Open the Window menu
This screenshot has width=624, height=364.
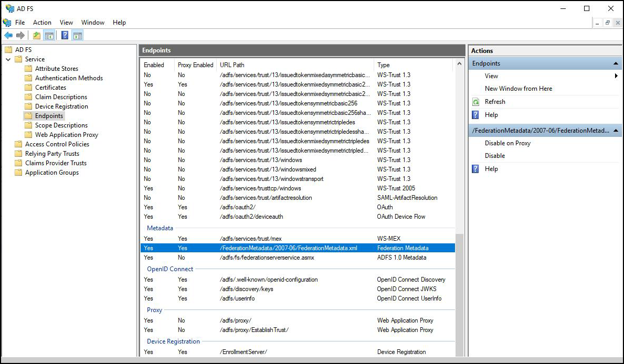pos(93,23)
